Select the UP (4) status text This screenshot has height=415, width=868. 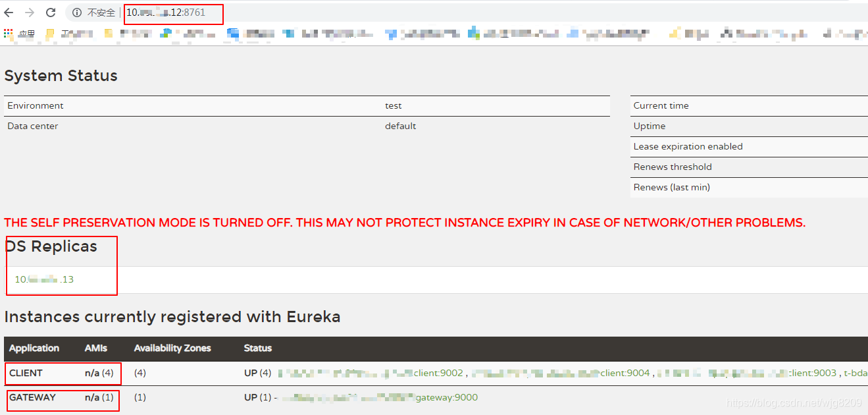pos(257,373)
